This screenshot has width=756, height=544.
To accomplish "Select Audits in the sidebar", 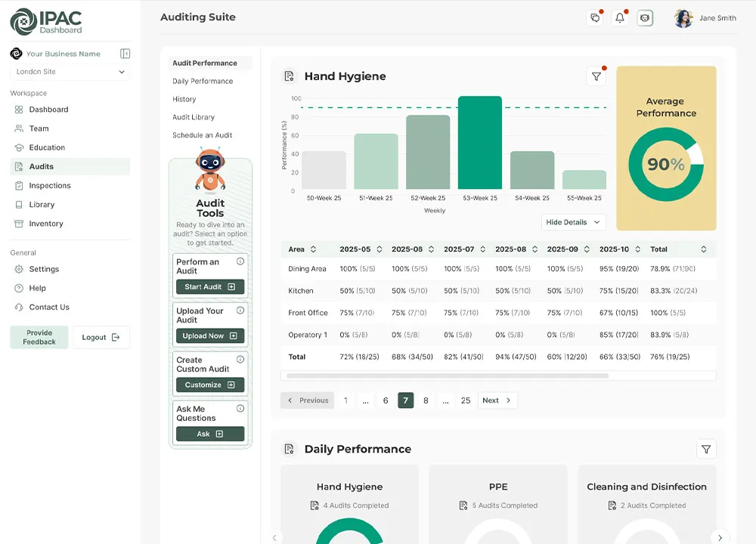I will point(70,167).
